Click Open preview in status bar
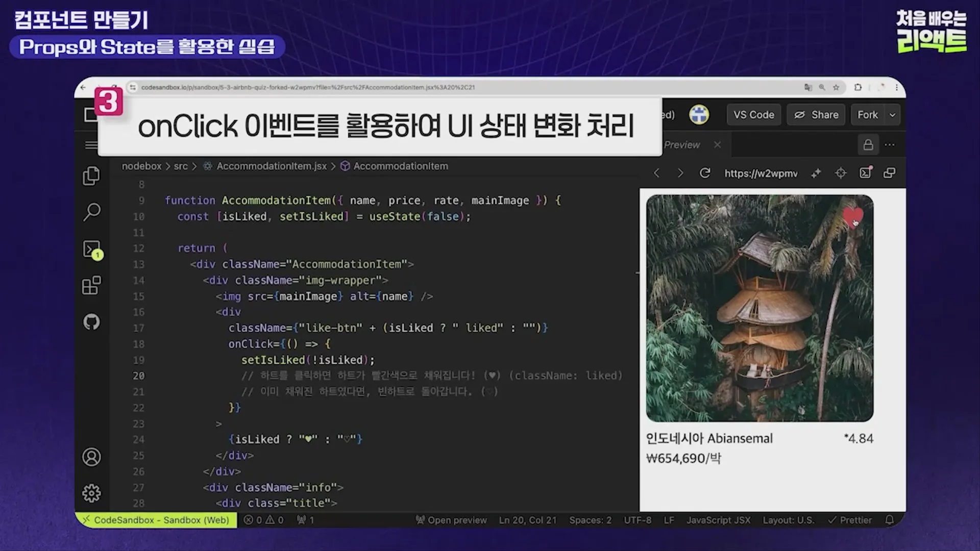Viewport: 980px width, 551px height. [x=451, y=520]
